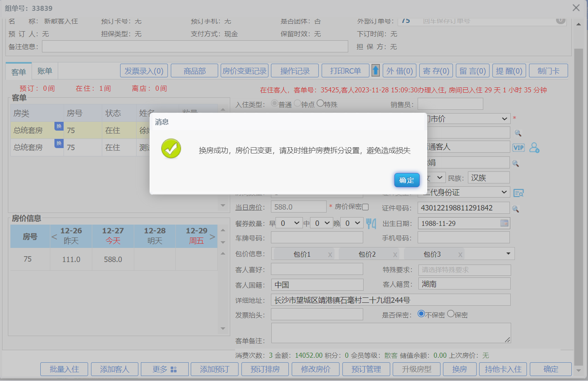
Task: Click 批量入住 button
Action: point(64,369)
